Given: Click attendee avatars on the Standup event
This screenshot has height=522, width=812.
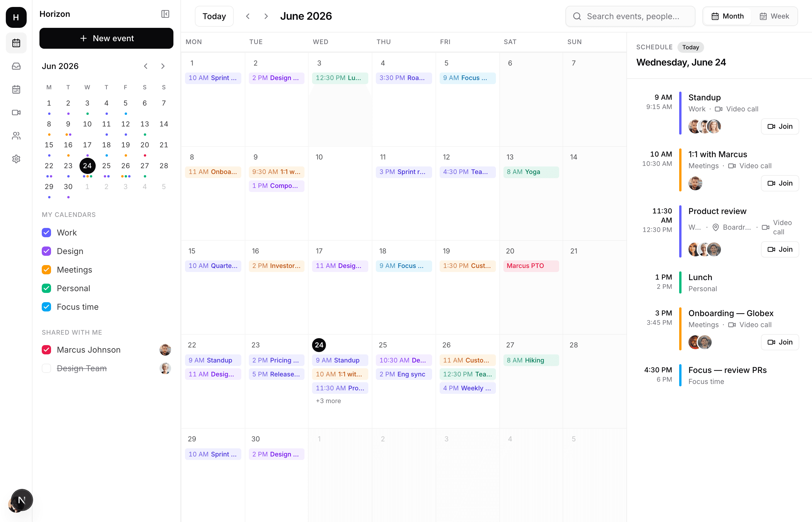Looking at the screenshot, I should pos(705,126).
